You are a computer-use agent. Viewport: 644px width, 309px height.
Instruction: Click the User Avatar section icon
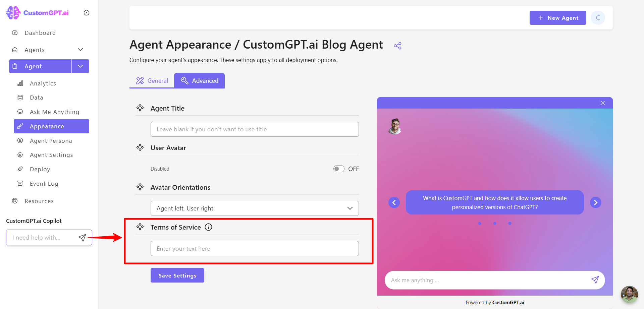(x=140, y=147)
